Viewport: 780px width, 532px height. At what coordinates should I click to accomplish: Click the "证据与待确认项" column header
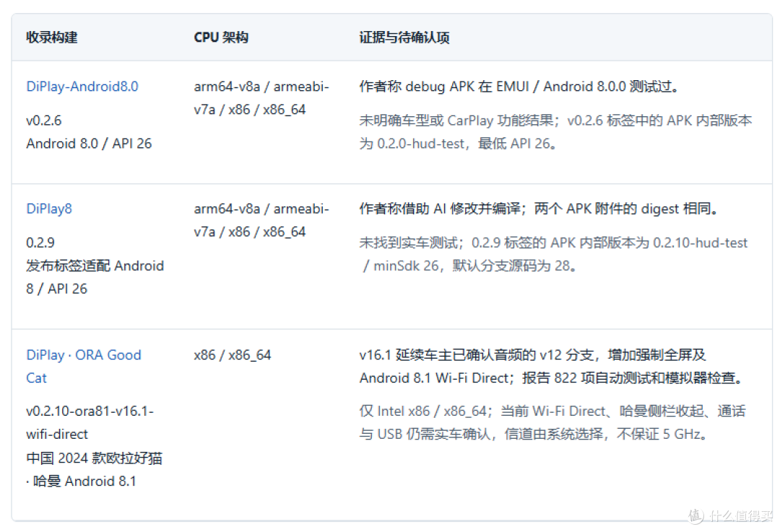pyautogui.click(x=404, y=38)
